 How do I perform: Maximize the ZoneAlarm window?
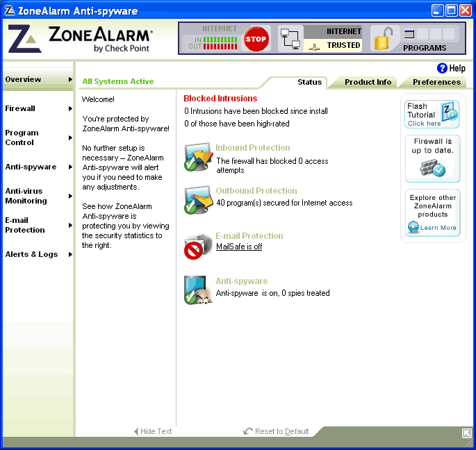451,10
